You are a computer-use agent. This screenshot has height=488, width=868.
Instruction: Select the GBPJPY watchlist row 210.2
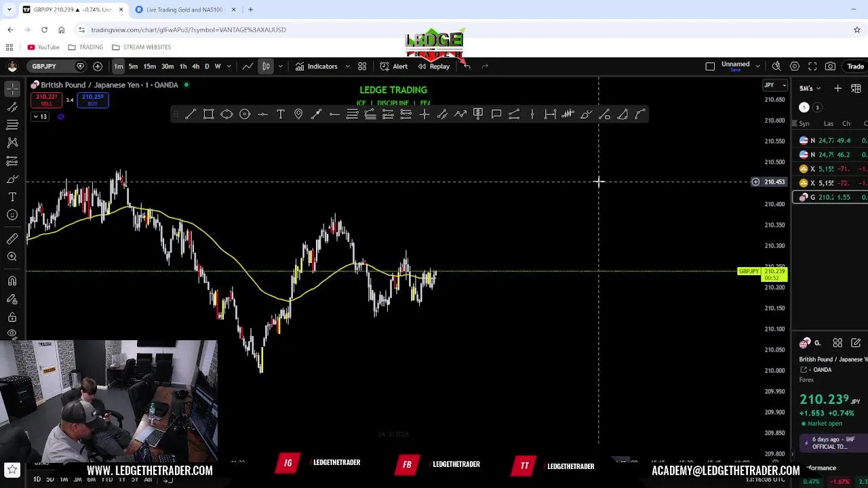831,197
